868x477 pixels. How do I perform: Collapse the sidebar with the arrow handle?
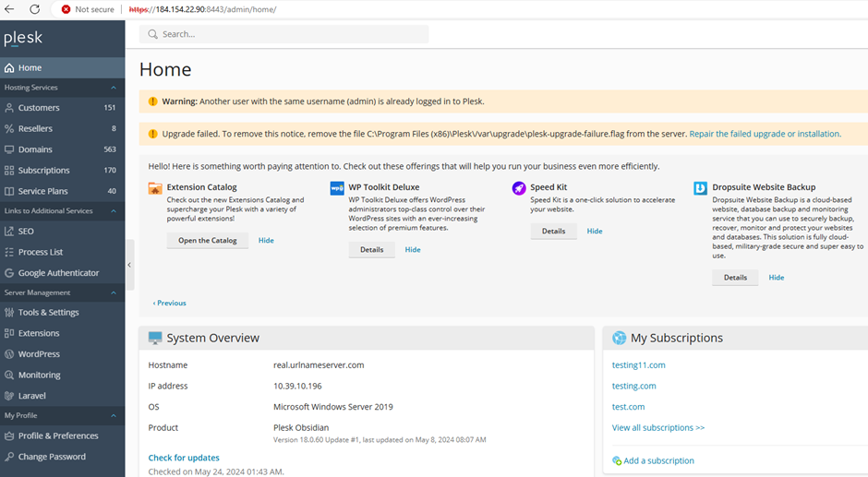(129, 265)
